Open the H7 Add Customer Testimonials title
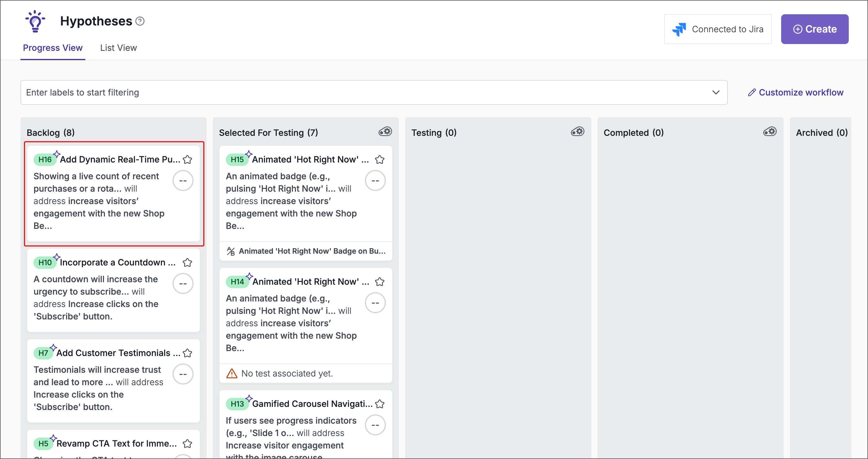868x459 pixels. [118, 353]
